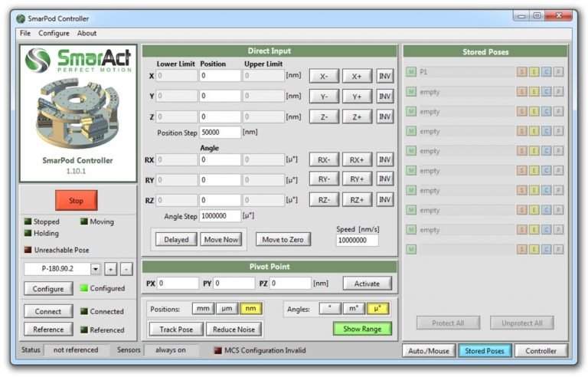Toggle the INV button for the RY axis
The height and width of the screenshot is (377, 588).
tap(385, 179)
